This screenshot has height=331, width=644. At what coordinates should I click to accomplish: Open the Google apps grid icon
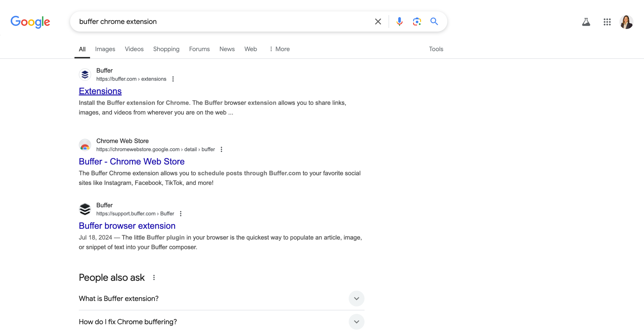607,22
